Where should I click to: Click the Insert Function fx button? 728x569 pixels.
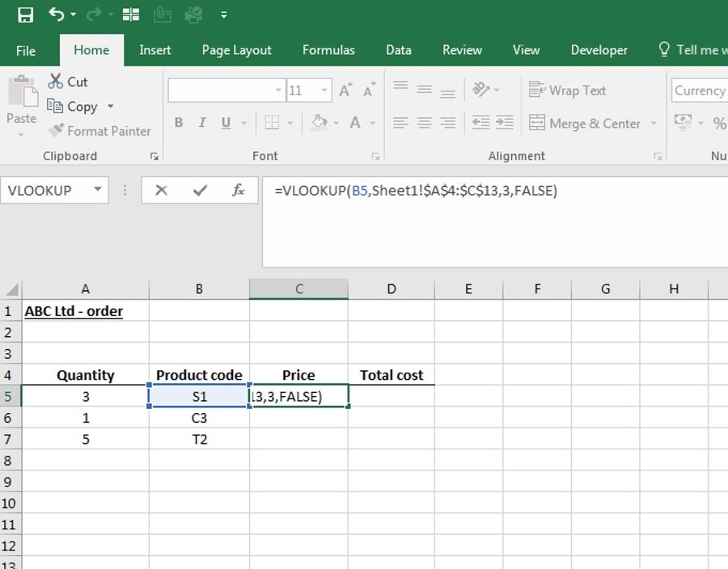(238, 190)
